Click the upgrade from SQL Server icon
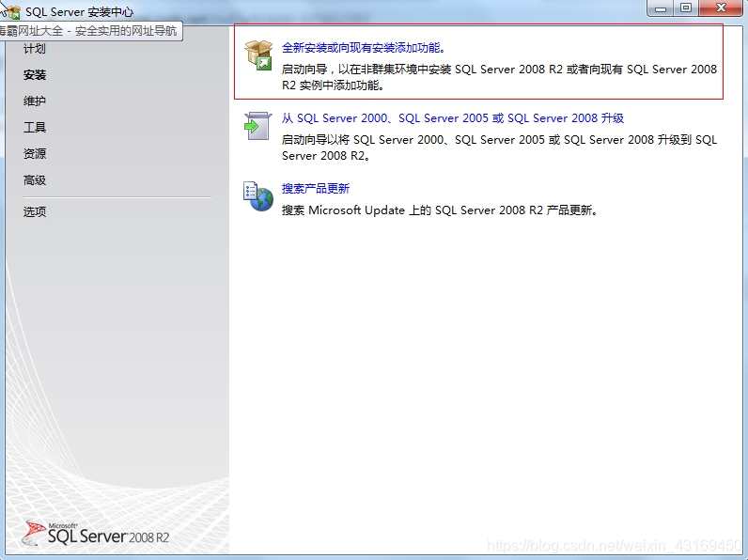The height and width of the screenshot is (560, 748). (x=257, y=126)
